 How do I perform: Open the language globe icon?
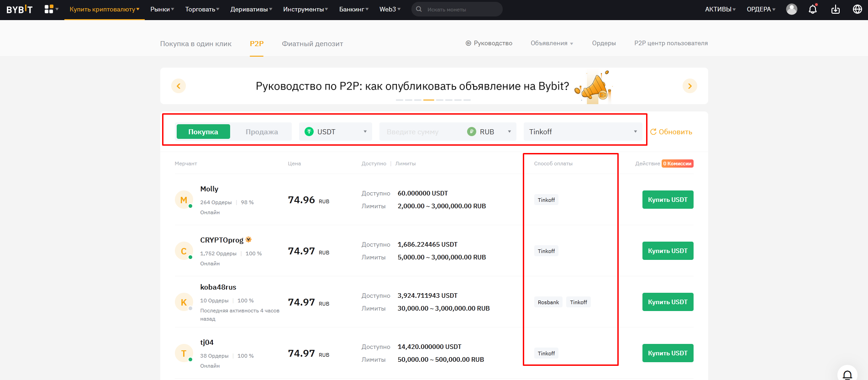point(857,9)
